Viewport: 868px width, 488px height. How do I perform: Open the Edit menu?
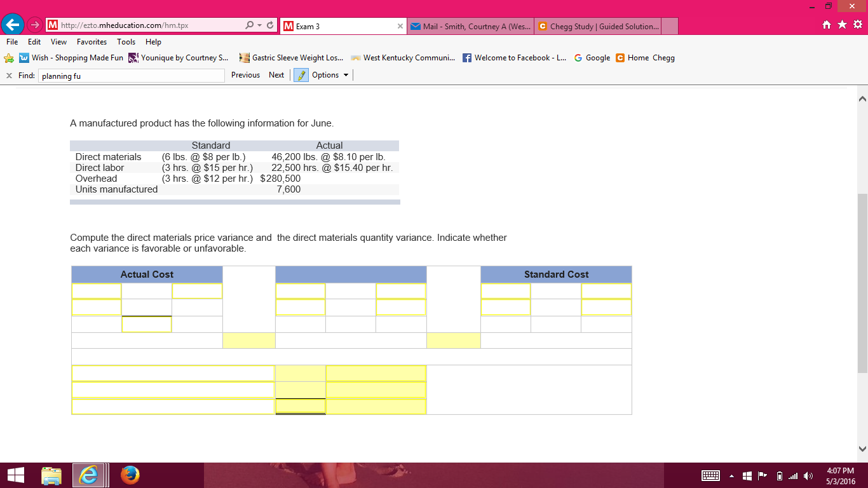34,42
